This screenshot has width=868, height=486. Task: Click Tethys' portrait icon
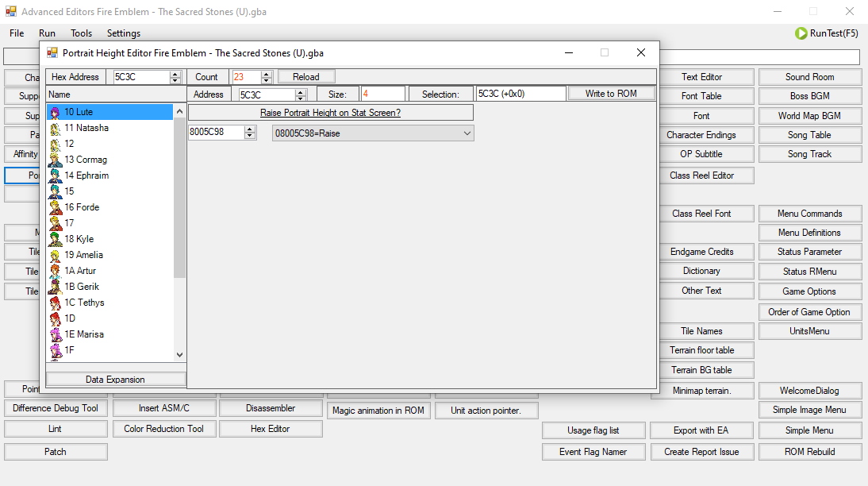click(55, 303)
